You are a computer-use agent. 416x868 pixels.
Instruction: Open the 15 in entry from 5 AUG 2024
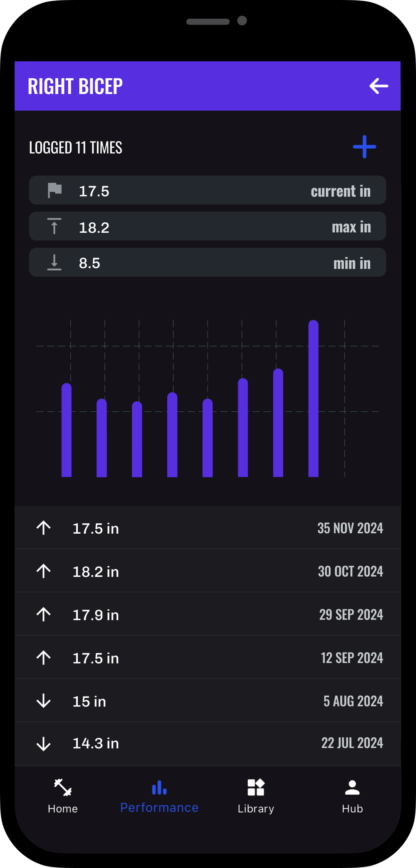click(208, 701)
